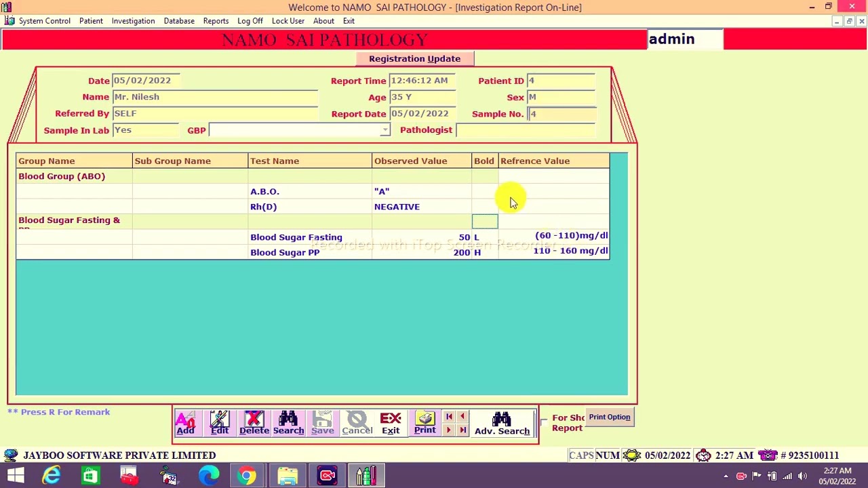This screenshot has width=868, height=488.
Task: Click the Referred By field
Action: [x=215, y=114]
